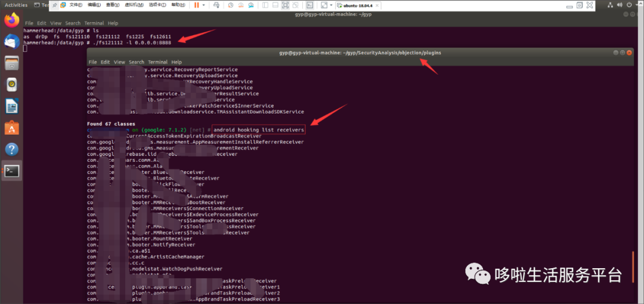Viewport: 644px width, 304px height.
Task: Open the Help dock icon
Action: (12, 149)
